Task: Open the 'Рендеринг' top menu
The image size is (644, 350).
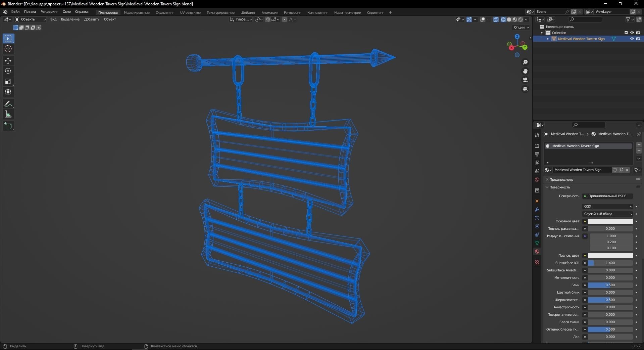Action: click(x=49, y=12)
